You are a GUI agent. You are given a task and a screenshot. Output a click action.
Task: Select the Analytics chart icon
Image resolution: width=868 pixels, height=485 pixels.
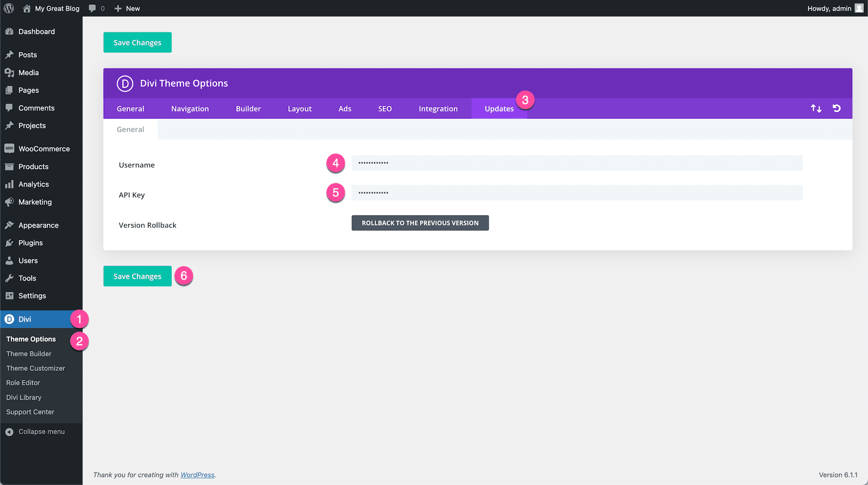click(x=10, y=184)
